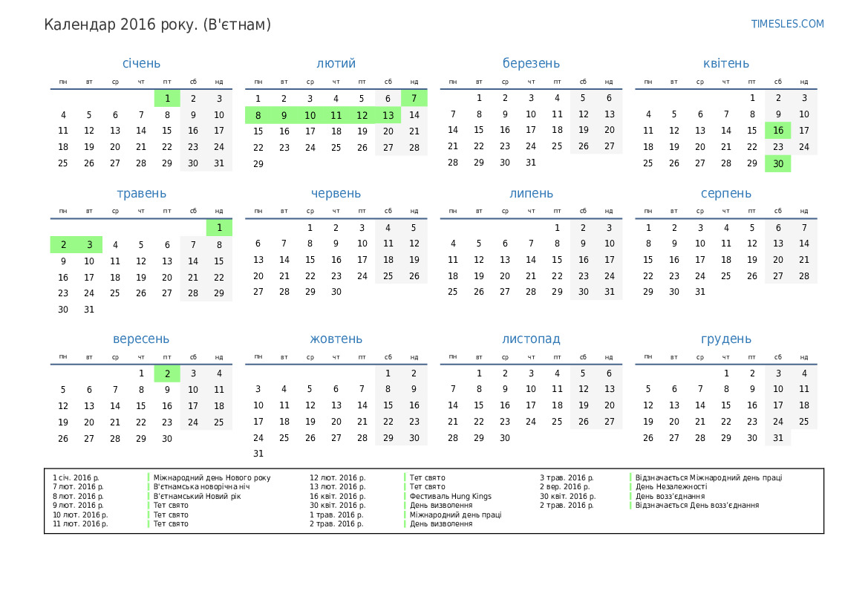
Task: Select the 'вересень' month heading
Action: [x=141, y=339]
